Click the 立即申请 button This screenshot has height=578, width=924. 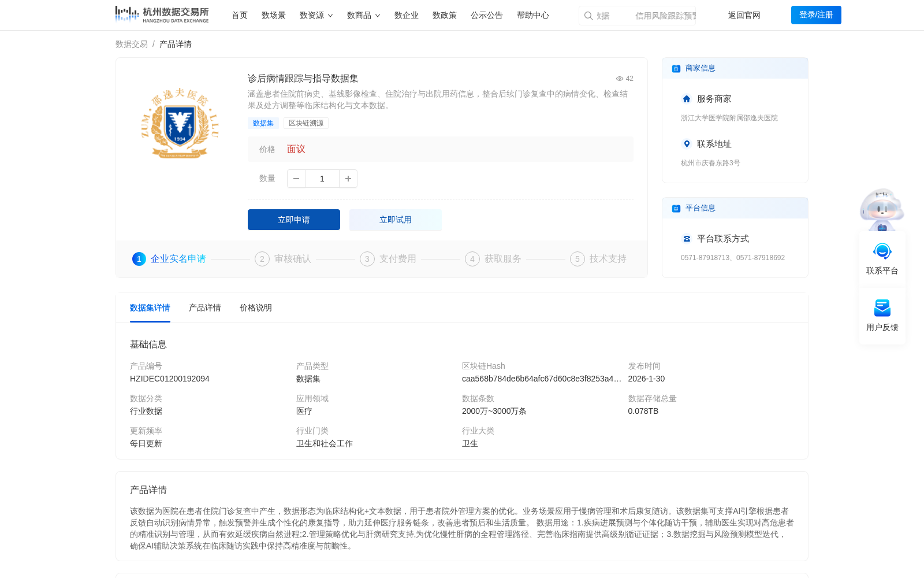(x=294, y=220)
